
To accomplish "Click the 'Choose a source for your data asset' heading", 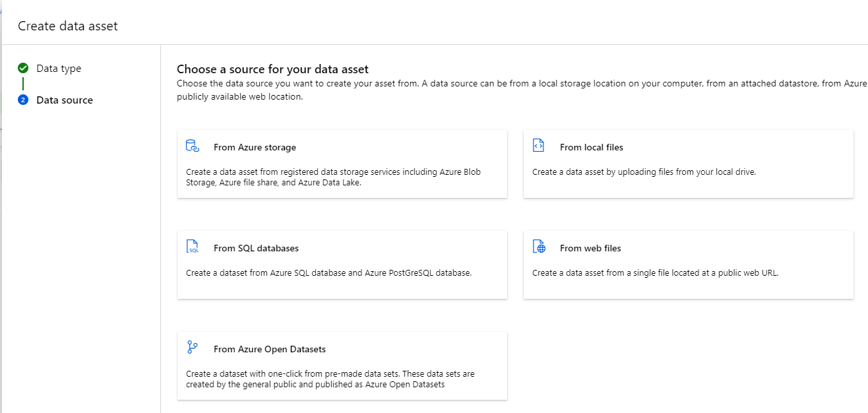I will 272,69.
